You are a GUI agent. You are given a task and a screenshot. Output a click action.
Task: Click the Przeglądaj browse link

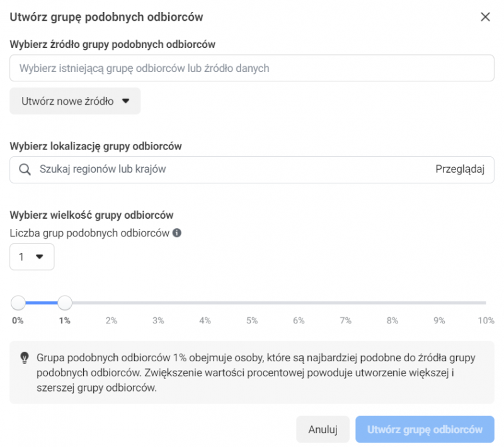[x=459, y=169]
